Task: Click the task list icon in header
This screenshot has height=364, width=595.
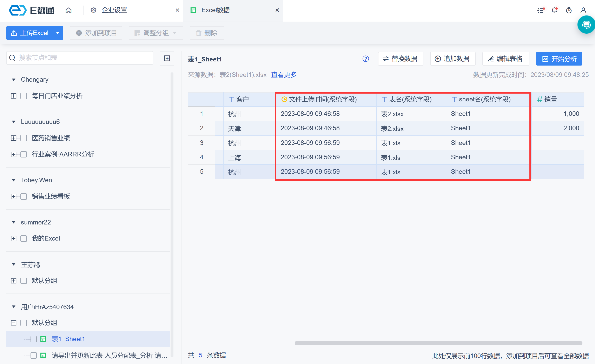Action: 540,10
